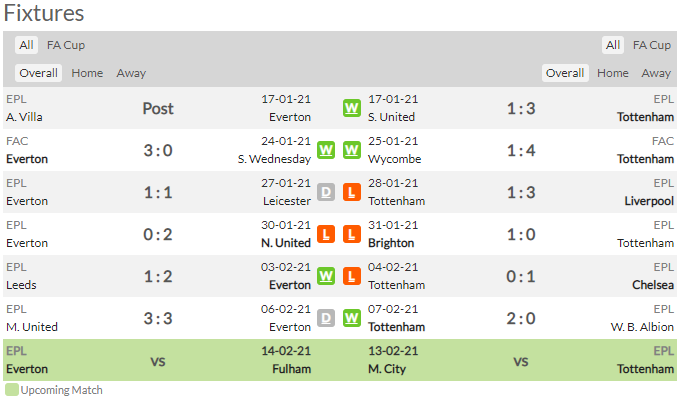Image resolution: width=681 pixels, height=400 pixels.
Task: Select the right-side FA Cup filter
Action: pos(651,45)
